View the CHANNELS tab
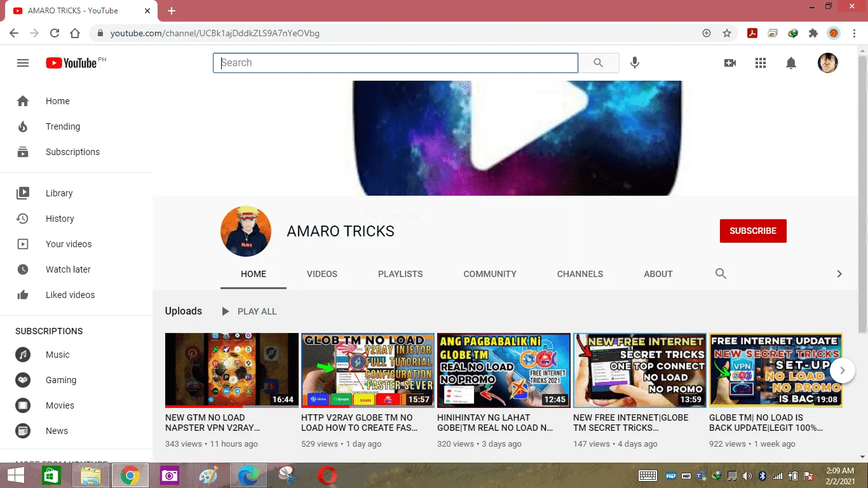 pos(580,274)
